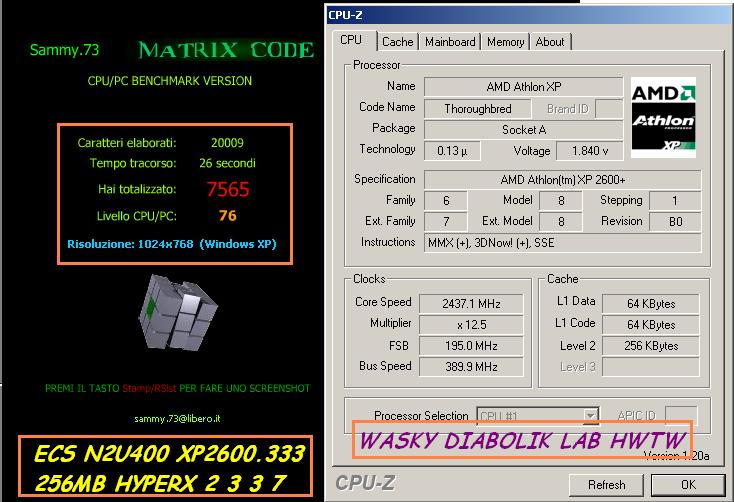Click the Ext. Family value 7

tap(445, 221)
